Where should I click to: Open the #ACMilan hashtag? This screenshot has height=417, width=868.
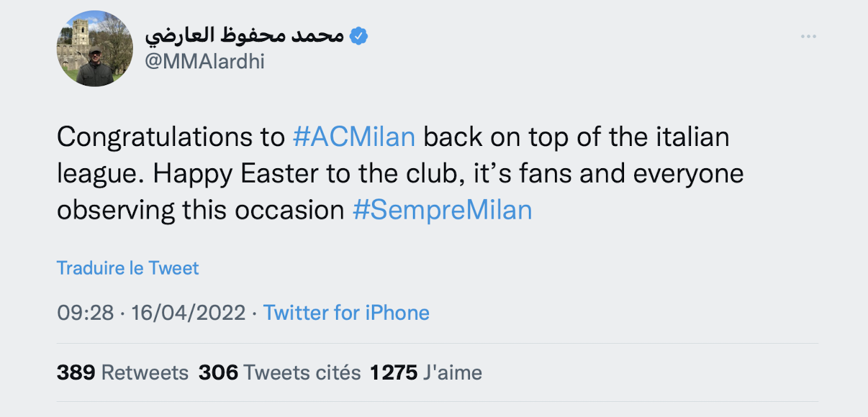(x=354, y=137)
